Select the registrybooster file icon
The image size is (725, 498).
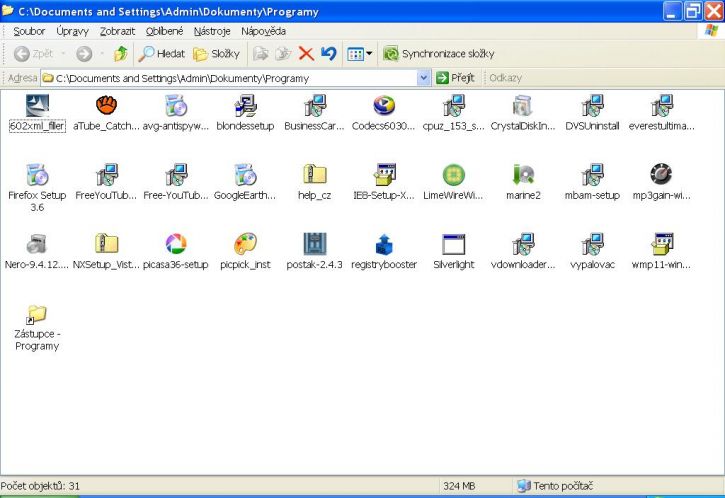pos(384,244)
